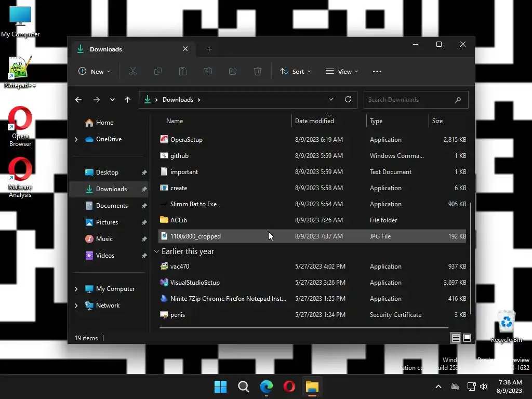Select the VisualStudioSetup file
Viewport: 532px width, 399px height.
[312, 283]
